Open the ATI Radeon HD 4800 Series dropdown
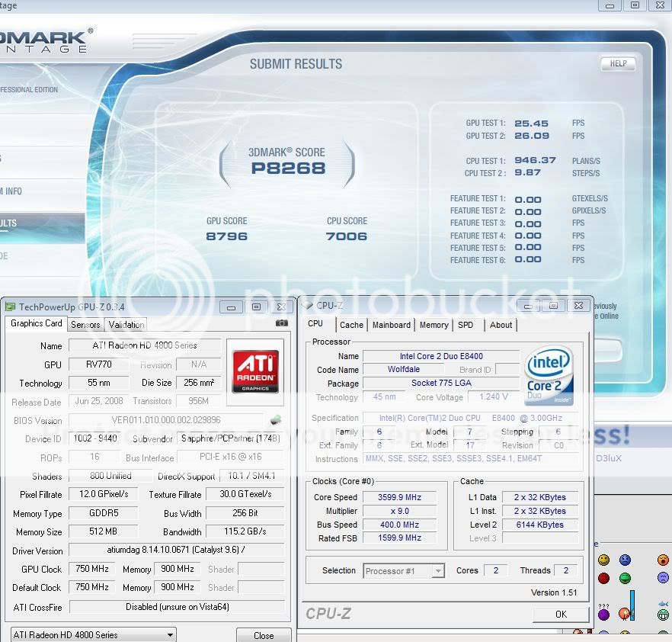Viewport: 672px width, 642px height. pos(94,634)
